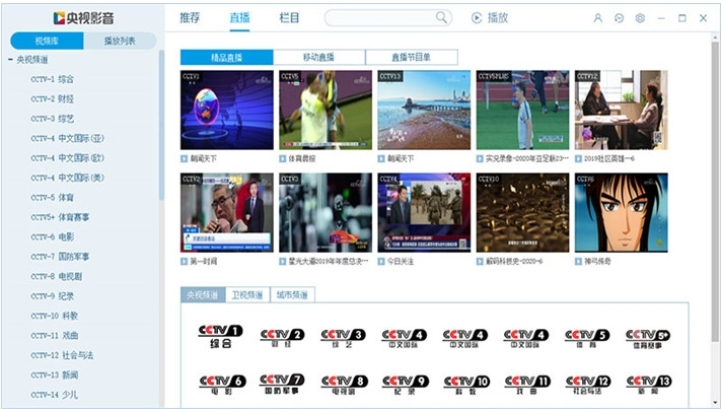723x409 pixels.
Task: Select the CCTV1 综合 channel logo
Action: tap(220, 336)
